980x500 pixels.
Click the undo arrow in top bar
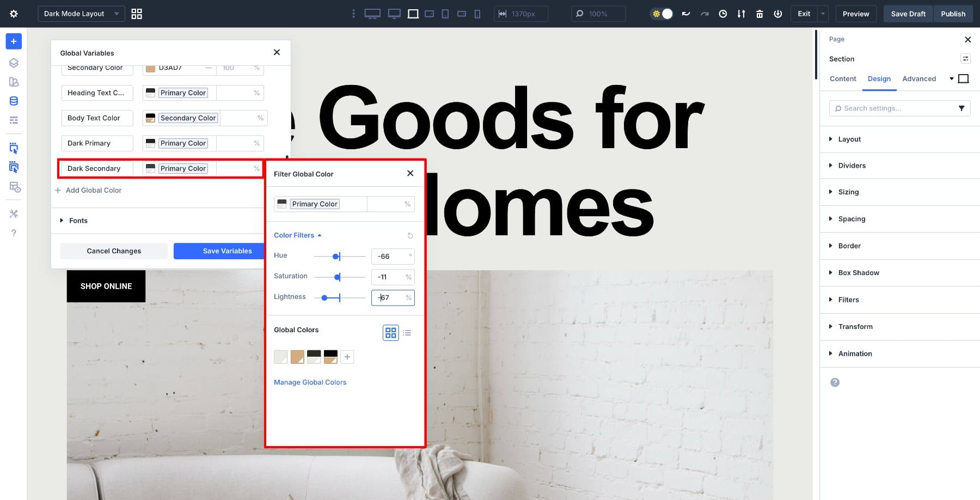point(686,14)
